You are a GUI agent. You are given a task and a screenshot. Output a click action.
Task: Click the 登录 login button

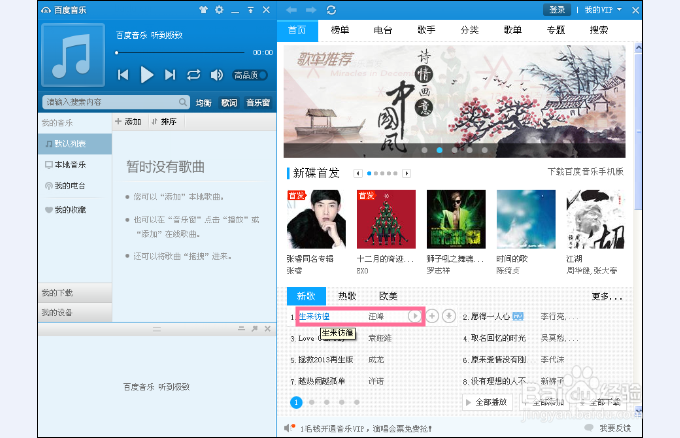(x=557, y=10)
